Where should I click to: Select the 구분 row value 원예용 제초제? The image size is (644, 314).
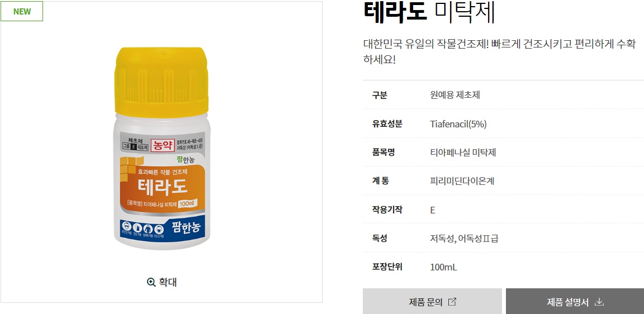[455, 95]
